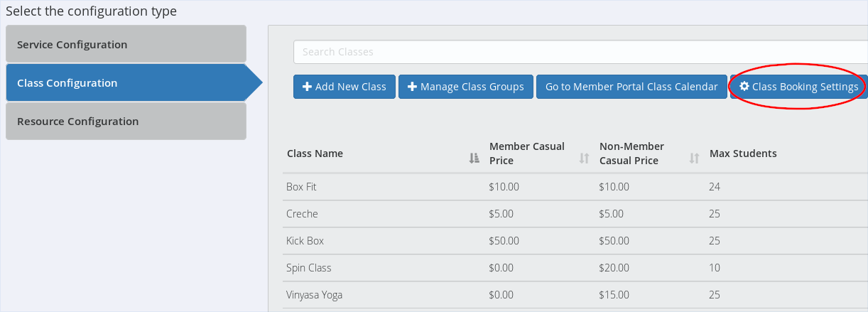This screenshot has height=312, width=868.
Task: Choose the Spin Class row
Action: (308, 268)
